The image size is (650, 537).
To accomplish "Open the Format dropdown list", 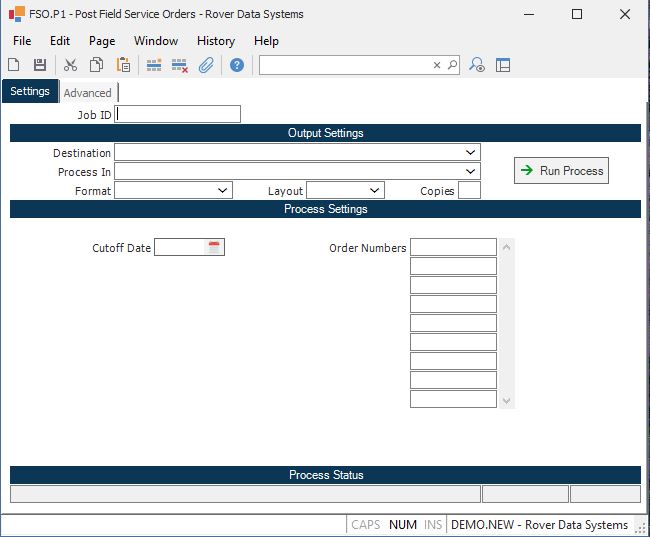I will (x=222, y=191).
